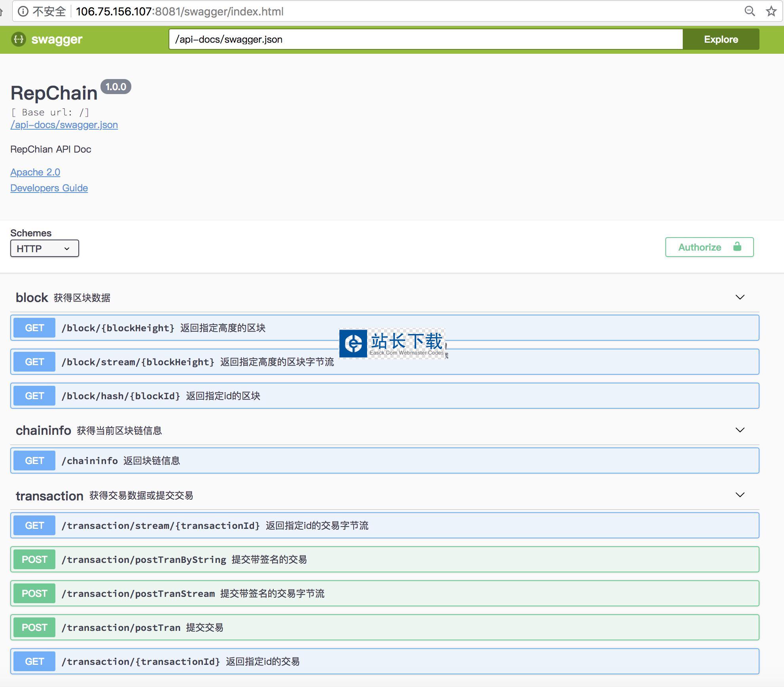784x687 pixels.
Task: Collapse the block section chevron
Action: pos(740,297)
